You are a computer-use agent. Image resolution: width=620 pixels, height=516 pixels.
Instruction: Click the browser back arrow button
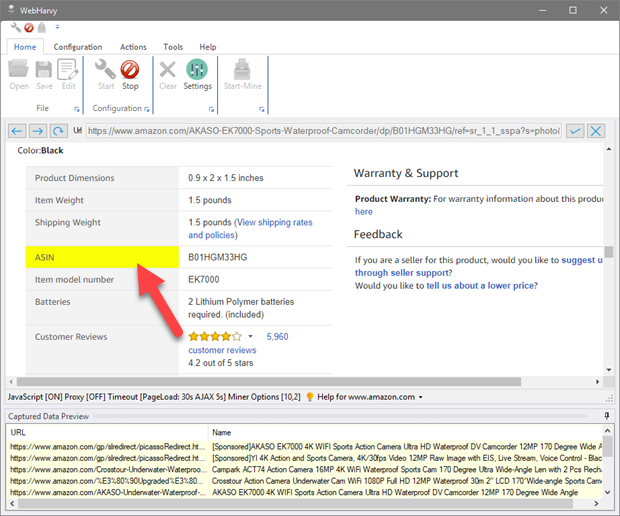pyautogui.click(x=17, y=131)
